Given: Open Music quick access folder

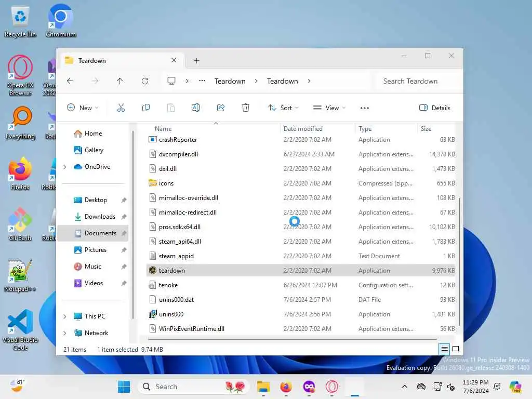Looking at the screenshot, I should [x=92, y=267].
